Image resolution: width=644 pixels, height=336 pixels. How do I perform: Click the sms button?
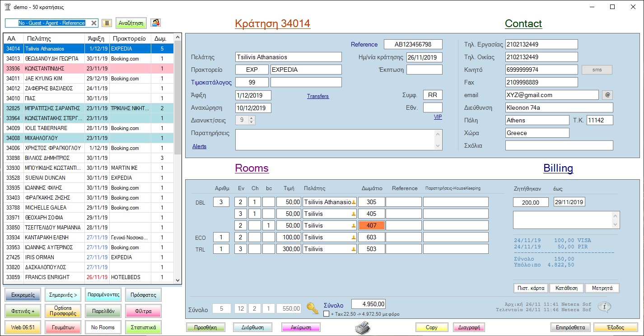click(597, 70)
